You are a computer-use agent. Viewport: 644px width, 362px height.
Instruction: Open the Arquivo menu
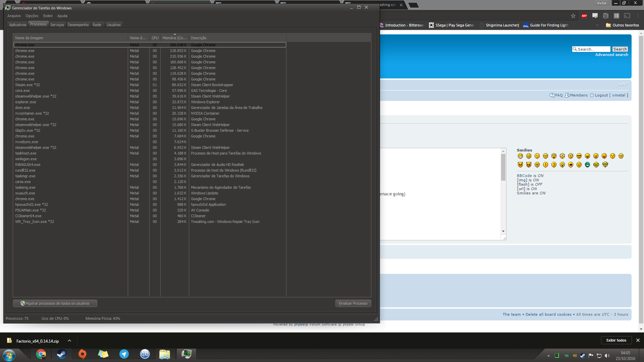click(15, 15)
